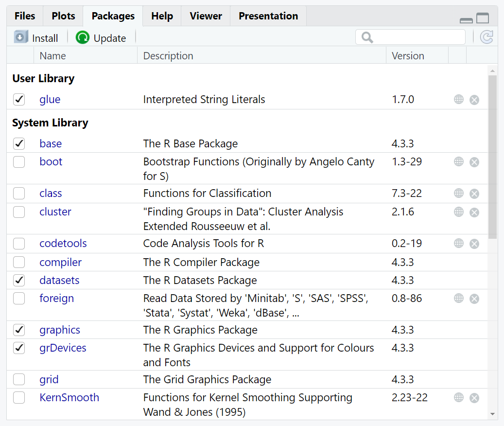This screenshot has width=504, height=426.
Task: Click the uninstall icon for cluster
Action: point(475,212)
